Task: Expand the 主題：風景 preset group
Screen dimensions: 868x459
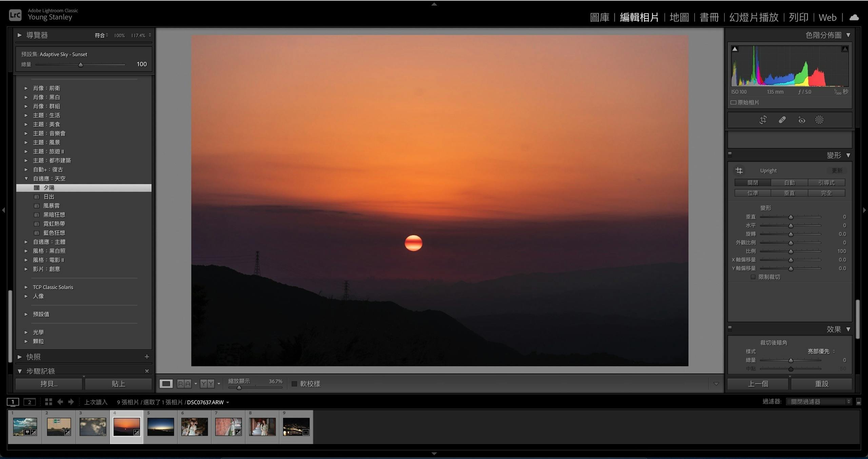Action: 26,142
